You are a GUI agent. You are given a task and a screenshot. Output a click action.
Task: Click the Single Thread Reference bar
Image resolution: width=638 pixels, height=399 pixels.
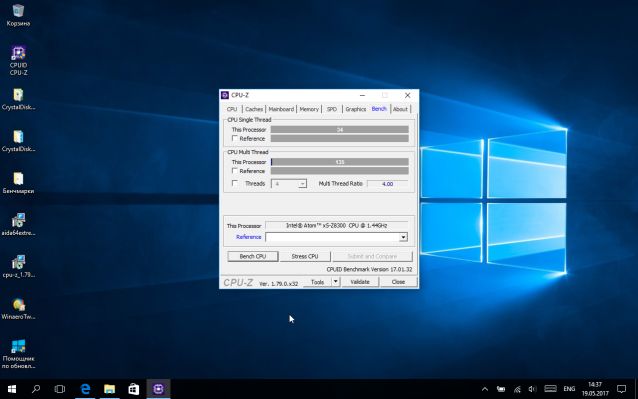[x=340, y=138]
